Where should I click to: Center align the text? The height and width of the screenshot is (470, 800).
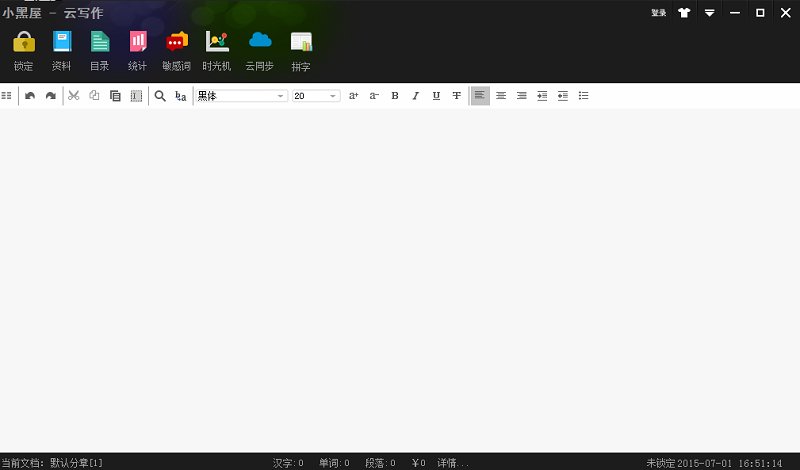point(501,96)
